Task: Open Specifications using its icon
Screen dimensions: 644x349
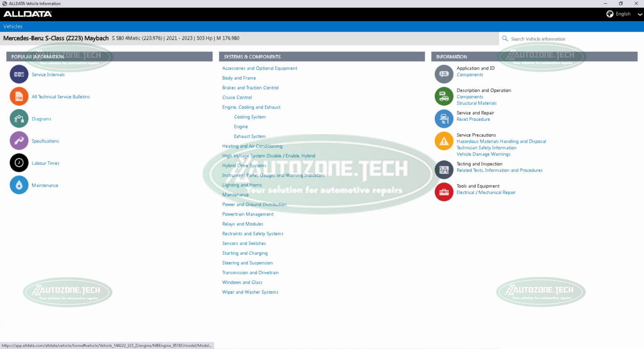Action: [x=18, y=141]
